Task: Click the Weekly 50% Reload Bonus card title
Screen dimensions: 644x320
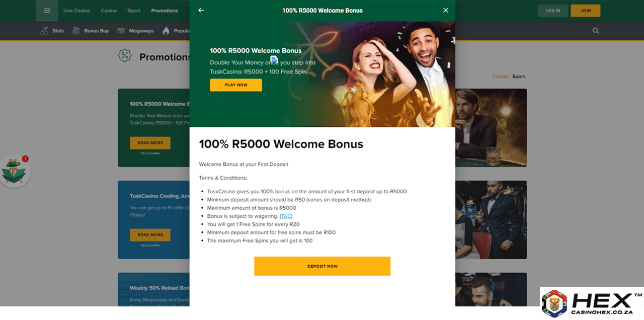Action: click(159, 288)
